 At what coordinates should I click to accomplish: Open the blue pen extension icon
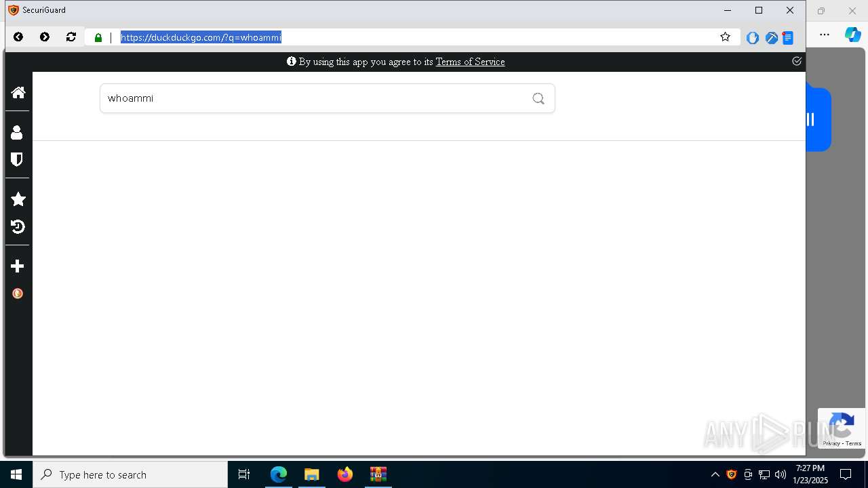coord(771,38)
